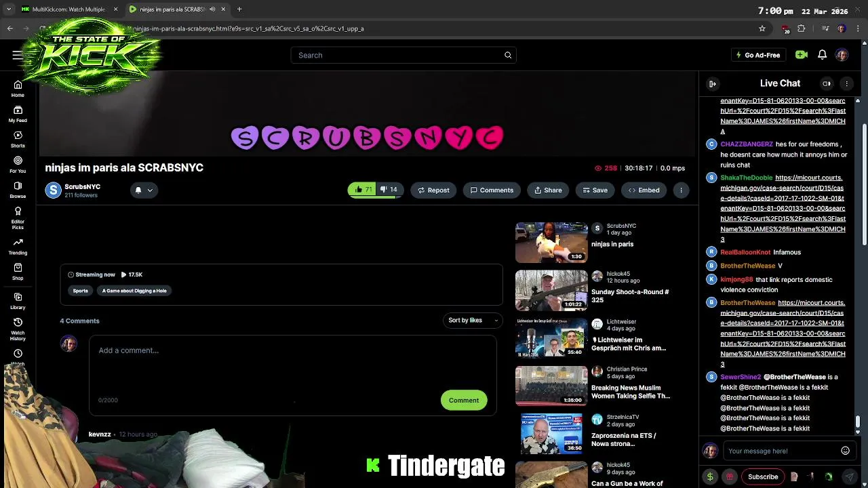Open Trending in the sidebar
Screen dimensions: 868x488
pos(18,247)
